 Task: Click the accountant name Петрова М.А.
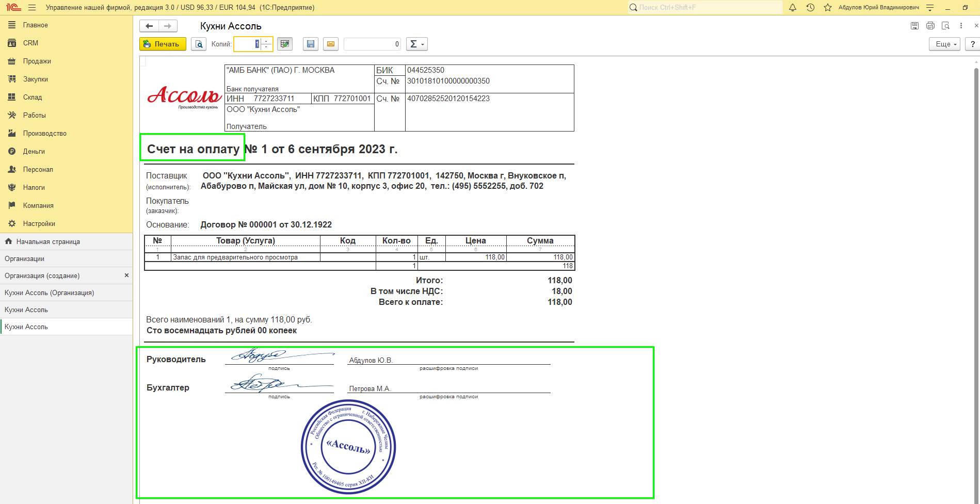pos(369,389)
